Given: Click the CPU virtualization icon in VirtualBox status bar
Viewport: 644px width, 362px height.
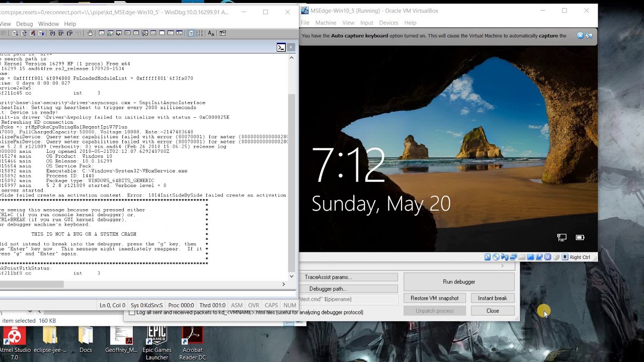Looking at the screenshot, I should 548,257.
